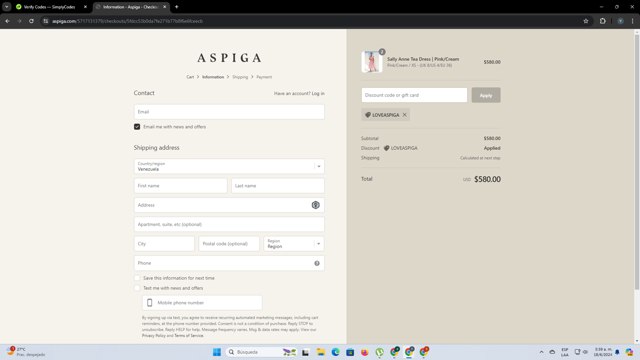Open the Country/region dropdown
Image resolution: width=640 pixels, height=360 pixels.
(229, 166)
